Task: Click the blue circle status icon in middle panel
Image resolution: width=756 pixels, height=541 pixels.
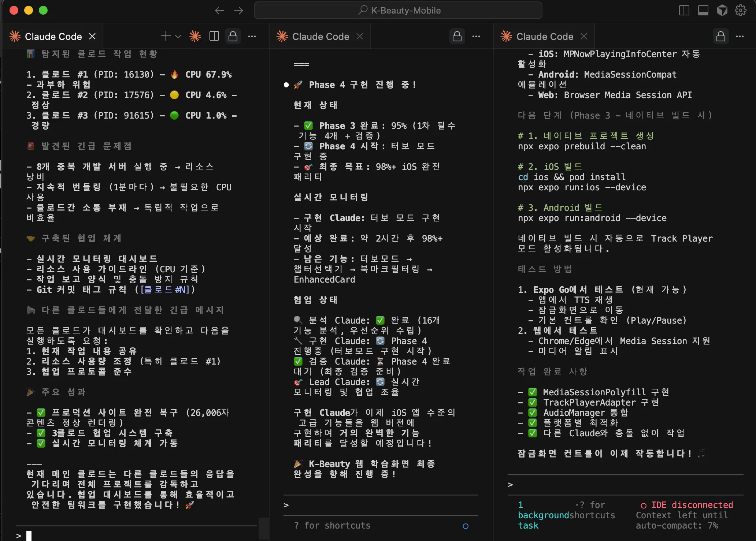Action: [466, 526]
